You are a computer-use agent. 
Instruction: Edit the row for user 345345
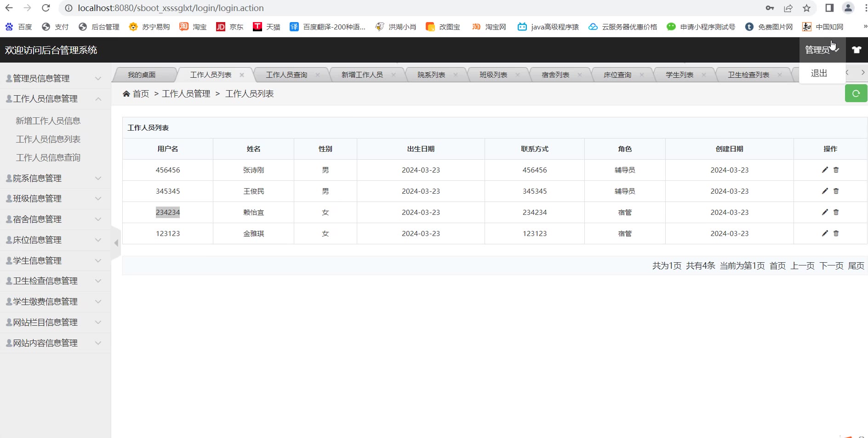point(825,191)
